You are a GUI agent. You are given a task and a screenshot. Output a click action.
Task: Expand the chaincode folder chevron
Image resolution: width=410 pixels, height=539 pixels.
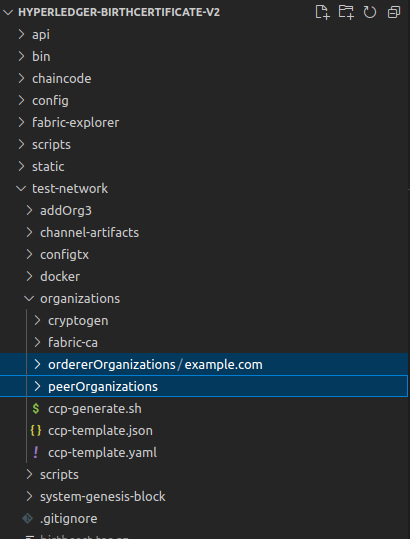(x=21, y=78)
